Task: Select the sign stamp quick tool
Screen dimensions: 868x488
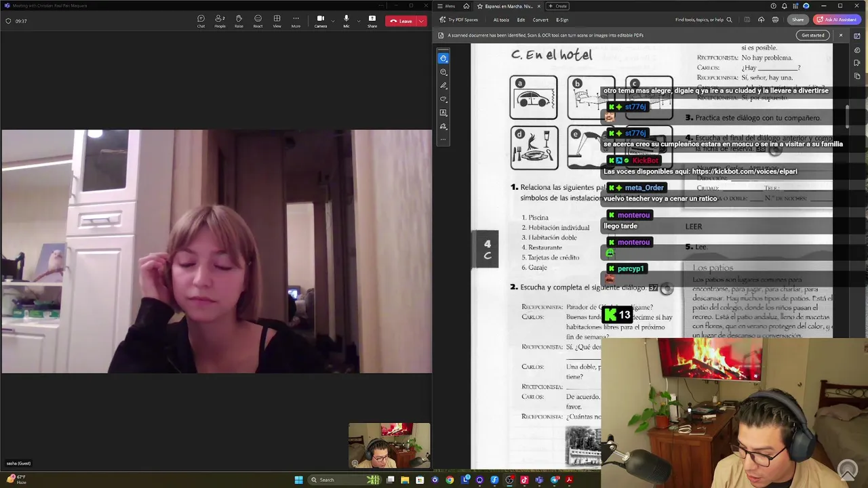Action: (x=443, y=126)
